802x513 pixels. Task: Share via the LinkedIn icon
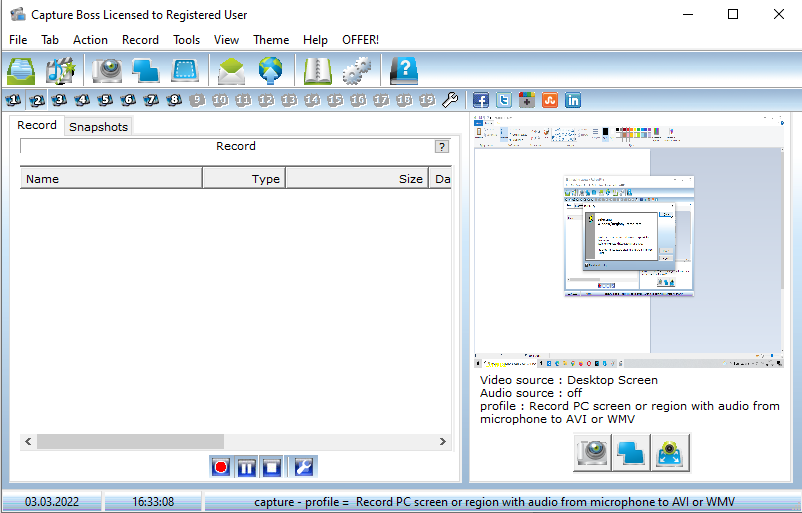pyautogui.click(x=573, y=100)
